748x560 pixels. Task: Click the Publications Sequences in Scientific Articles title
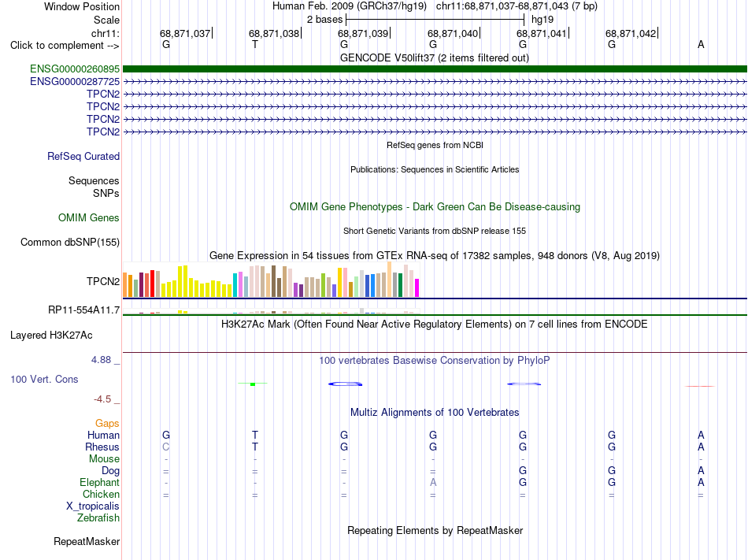point(435,169)
